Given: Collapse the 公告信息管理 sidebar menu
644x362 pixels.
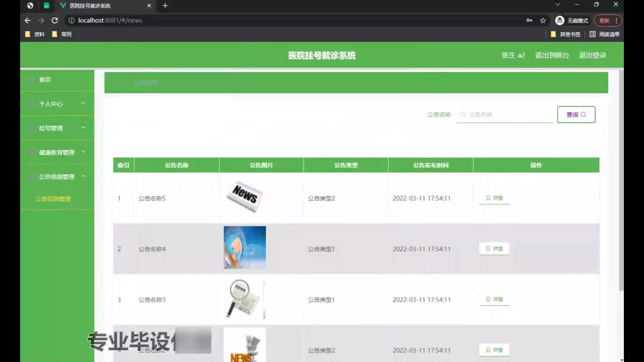Looking at the screenshot, I should point(57,177).
